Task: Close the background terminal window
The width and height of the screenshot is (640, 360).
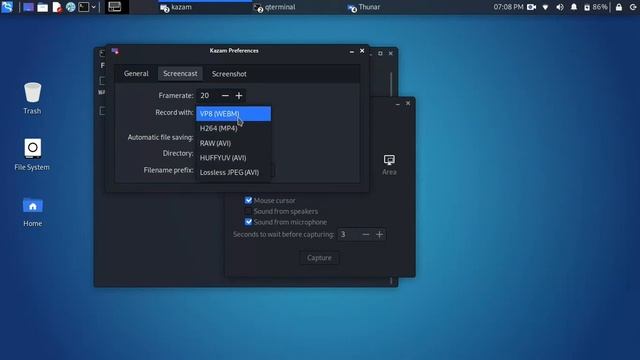Action: 391,53
